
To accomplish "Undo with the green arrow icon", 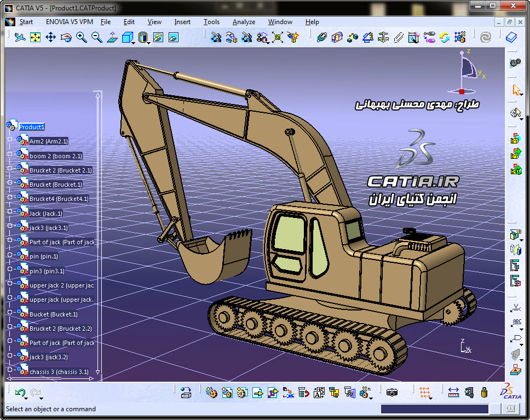I will (x=20, y=393).
